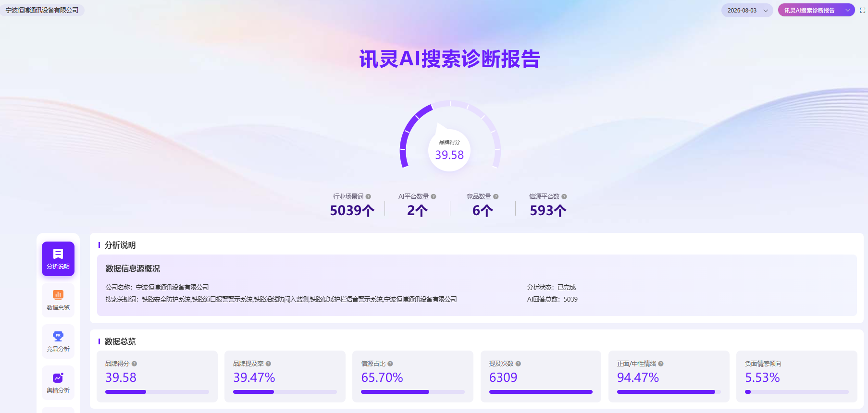Screen dimensions: 868x413
Task: Click the 分析状态: 已完成 text
Action: pyautogui.click(x=551, y=287)
